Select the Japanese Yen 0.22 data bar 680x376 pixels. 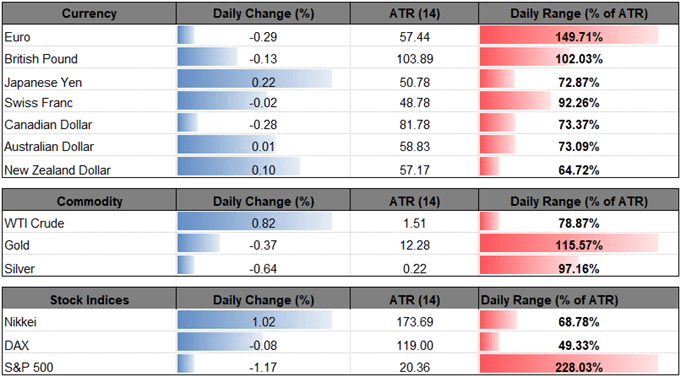[x=255, y=81]
